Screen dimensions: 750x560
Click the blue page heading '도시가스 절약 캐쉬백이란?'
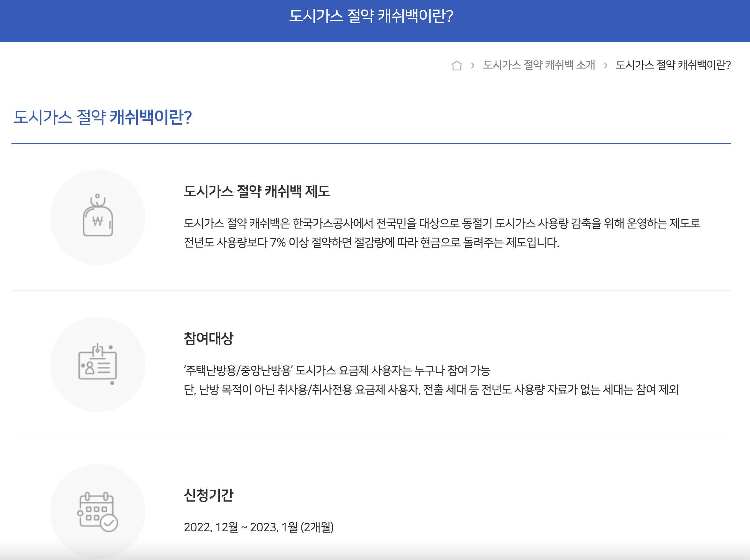point(103,117)
